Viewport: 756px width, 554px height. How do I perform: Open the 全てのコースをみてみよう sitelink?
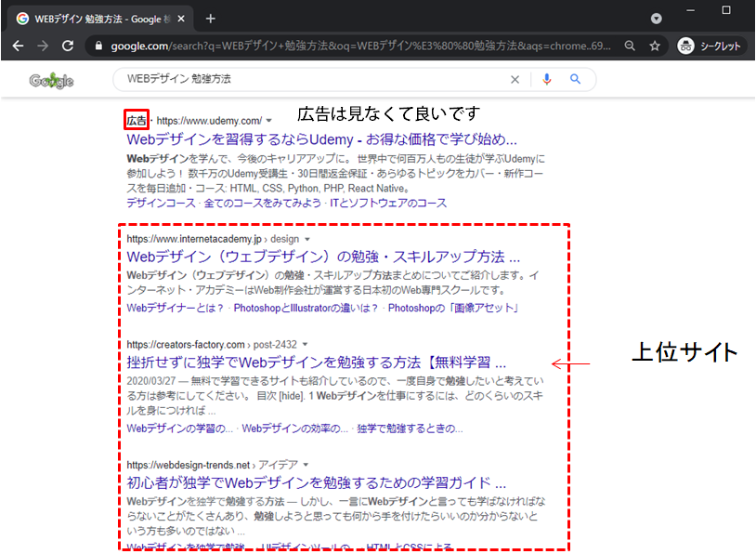262,204
